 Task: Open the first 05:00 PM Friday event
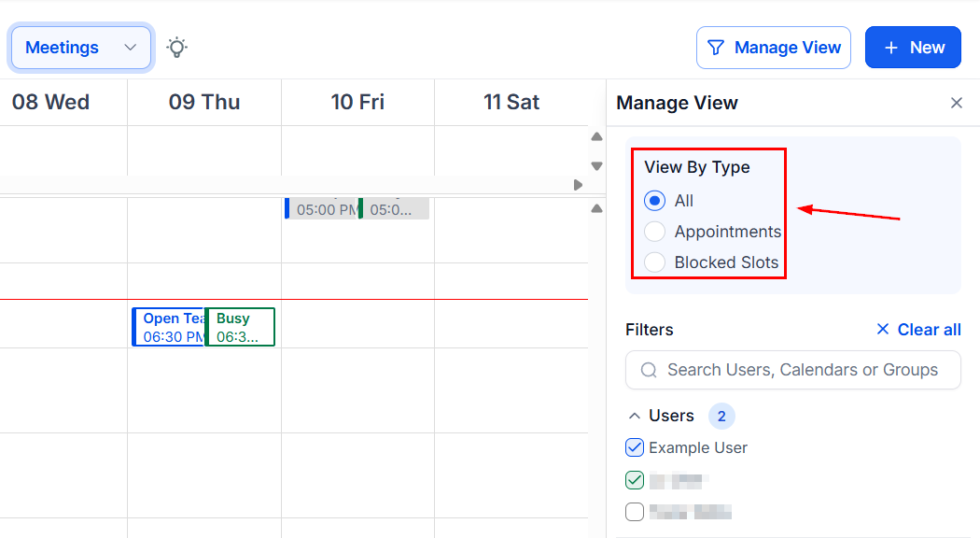coord(321,208)
